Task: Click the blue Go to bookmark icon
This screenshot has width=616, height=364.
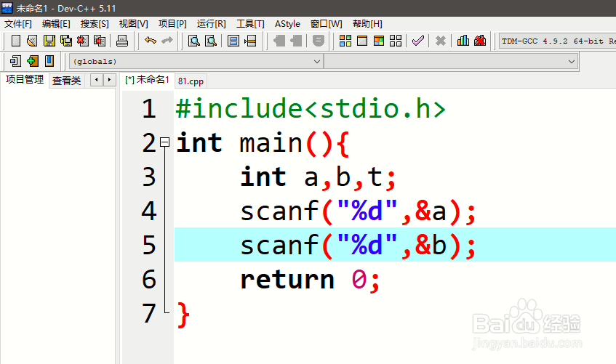Action: click(x=49, y=61)
